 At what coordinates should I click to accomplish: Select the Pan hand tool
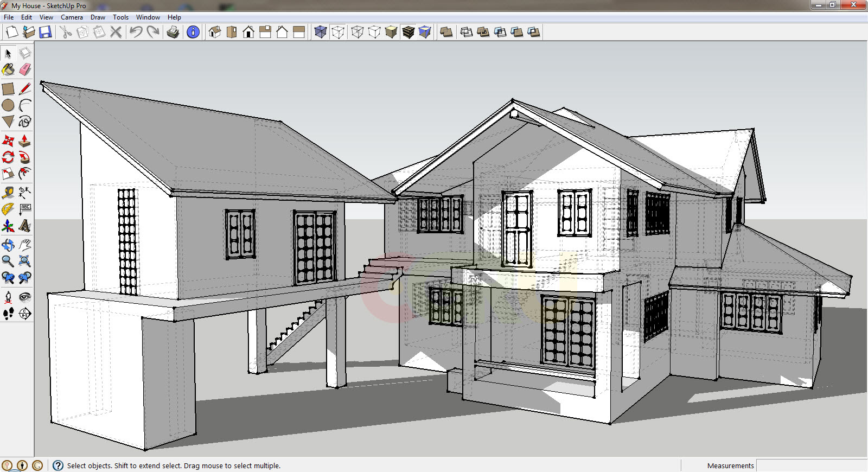(25, 245)
